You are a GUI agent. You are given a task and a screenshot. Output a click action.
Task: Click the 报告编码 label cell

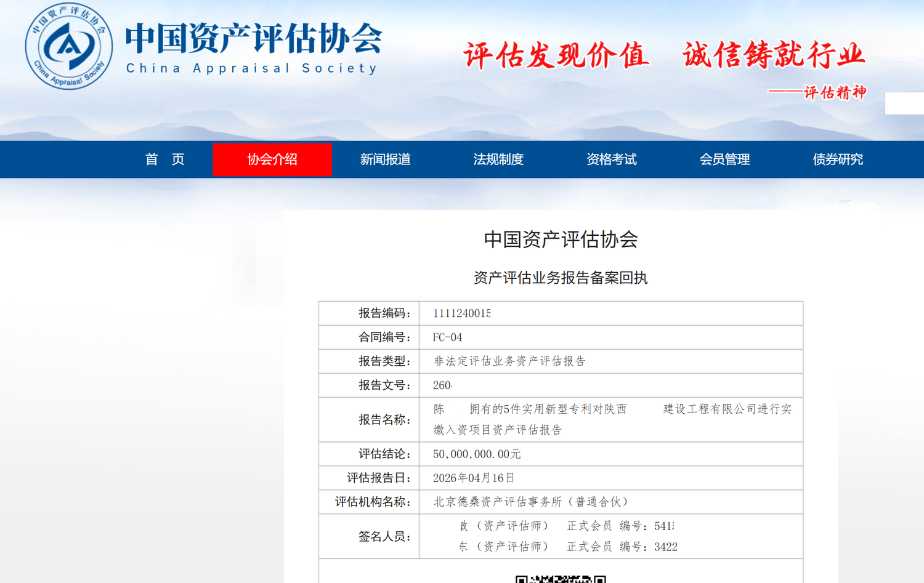pyautogui.click(x=369, y=313)
